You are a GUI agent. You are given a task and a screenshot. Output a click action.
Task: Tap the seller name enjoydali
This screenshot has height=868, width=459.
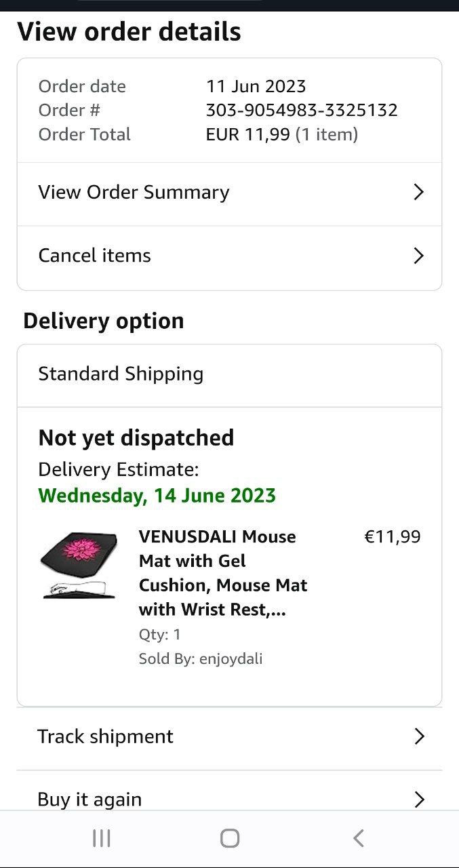231,658
